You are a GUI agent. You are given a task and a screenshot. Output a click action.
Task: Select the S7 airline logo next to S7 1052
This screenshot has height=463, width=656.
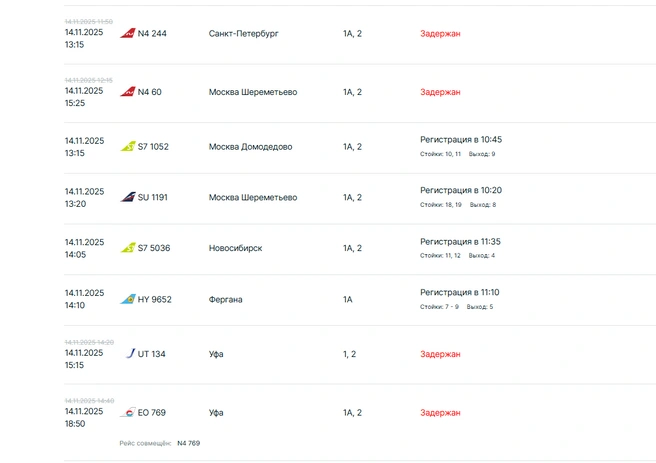pyautogui.click(x=128, y=146)
